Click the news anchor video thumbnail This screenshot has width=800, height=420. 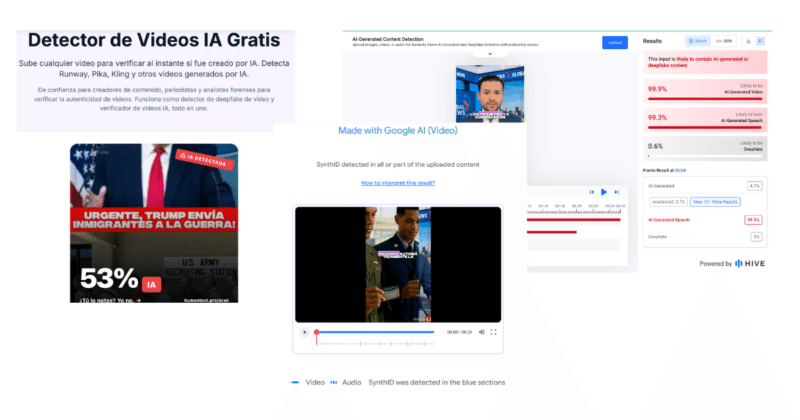(x=490, y=93)
